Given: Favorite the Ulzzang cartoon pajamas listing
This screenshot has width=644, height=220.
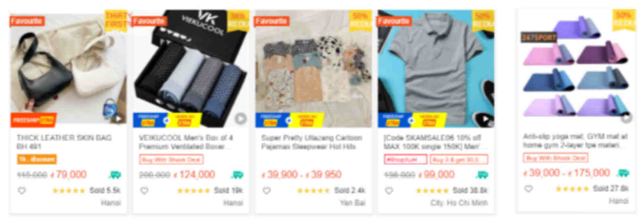Looking at the screenshot, I should (267, 191).
